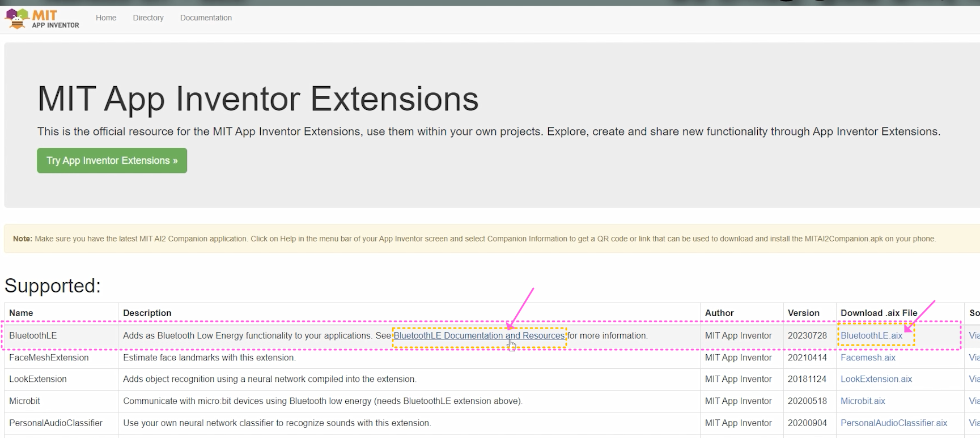Click 'Use your own neural network' description
Image resolution: width=980 pixels, height=438 pixels.
[277, 423]
